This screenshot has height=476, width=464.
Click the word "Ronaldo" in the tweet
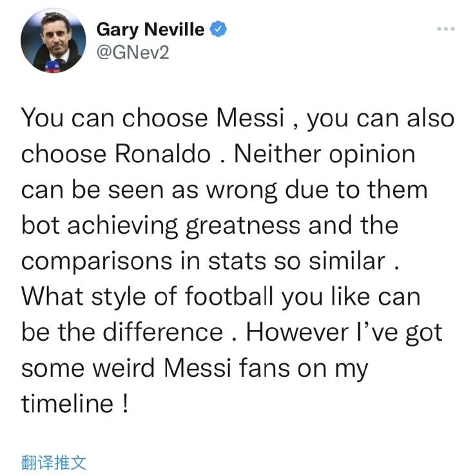click(162, 154)
